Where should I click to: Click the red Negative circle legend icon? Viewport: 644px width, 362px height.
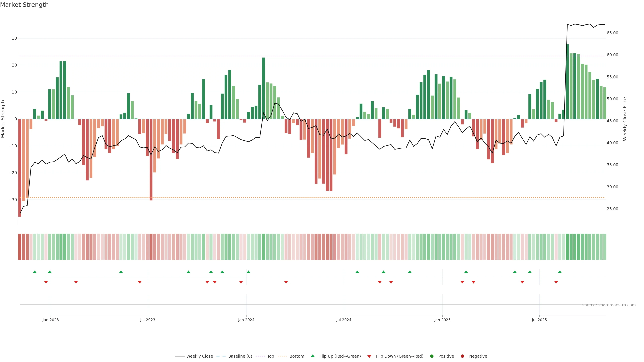click(x=462, y=356)
